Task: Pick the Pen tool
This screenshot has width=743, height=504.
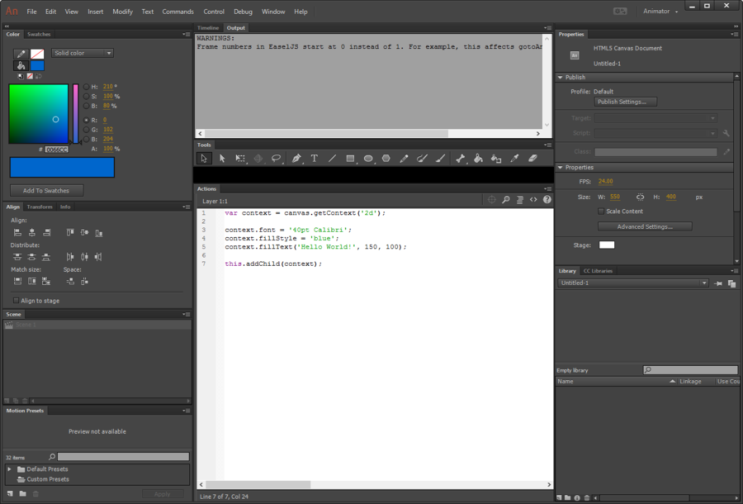Action: pyautogui.click(x=297, y=158)
